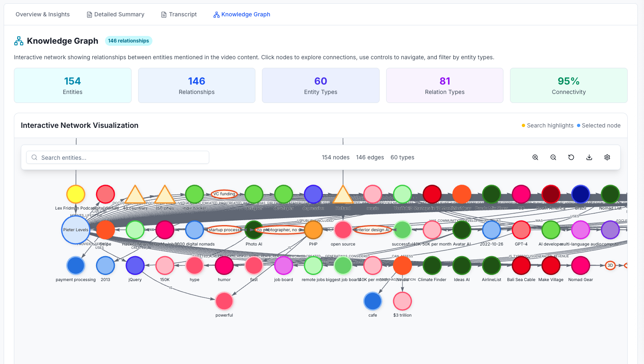Select the payment processing node
Viewport: 644px width, 364px height.
coord(76,266)
